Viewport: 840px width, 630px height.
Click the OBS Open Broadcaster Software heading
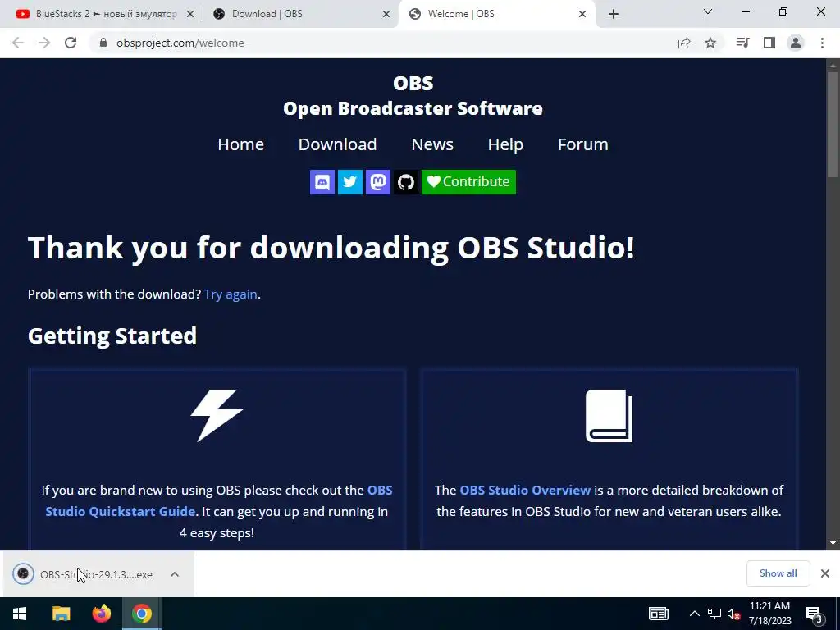tap(413, 96)
